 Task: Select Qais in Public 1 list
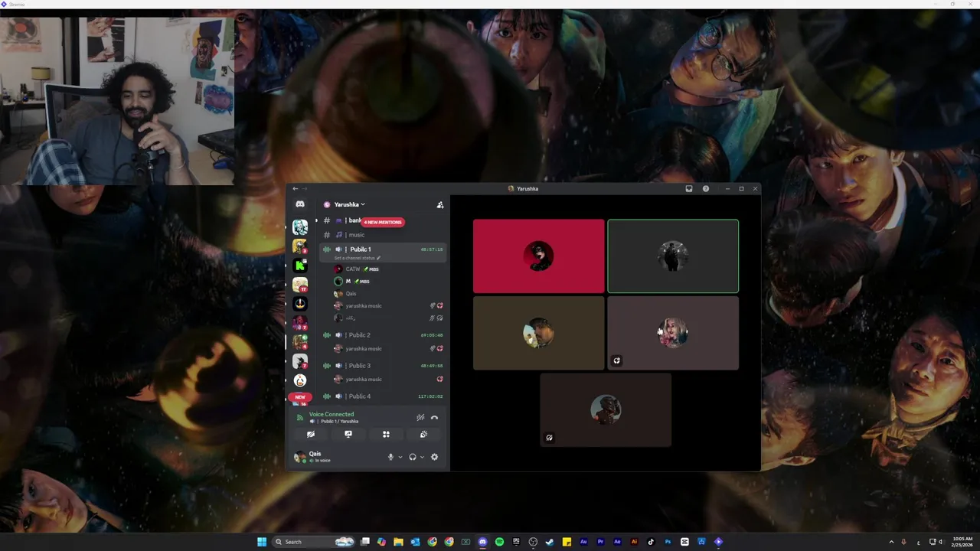389,294
